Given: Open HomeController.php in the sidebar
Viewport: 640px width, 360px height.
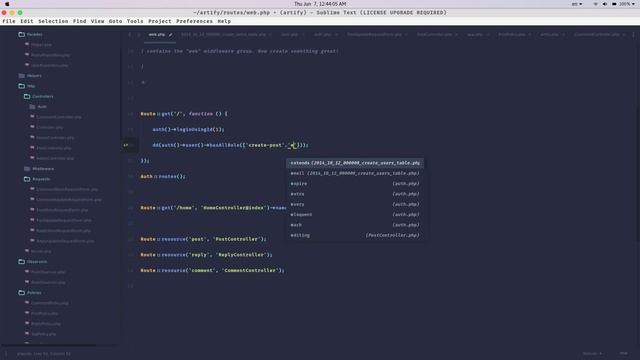Looking at the screenshot, I should coord(56,138).
